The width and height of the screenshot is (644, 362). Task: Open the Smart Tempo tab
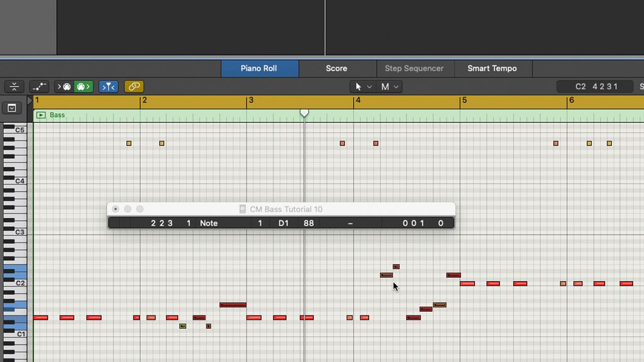[x=493, y=69]
